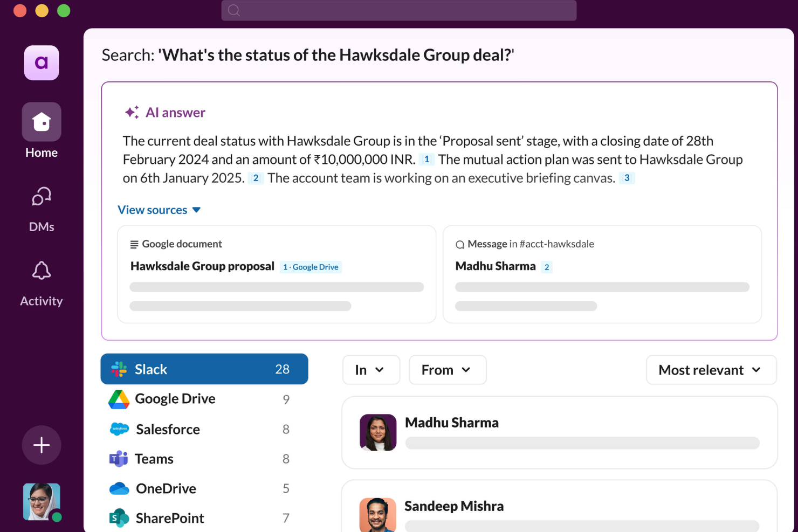Open the 'From' filter dropdown
This screenshot has height=532, width=798.
click(x=448, y=370)
